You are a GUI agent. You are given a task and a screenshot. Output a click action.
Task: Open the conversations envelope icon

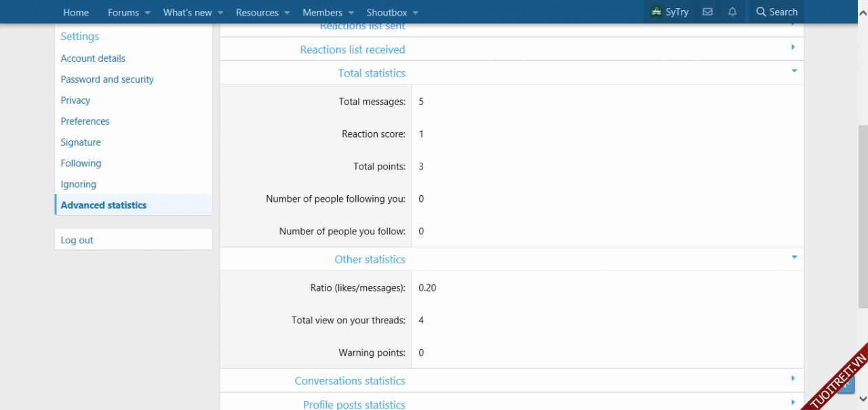click(707, 12)
